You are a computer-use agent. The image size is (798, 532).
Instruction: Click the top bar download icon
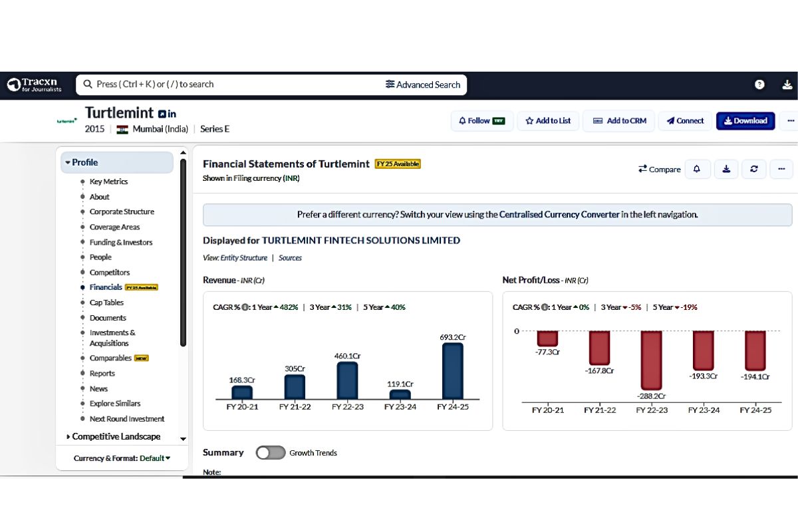787,84
